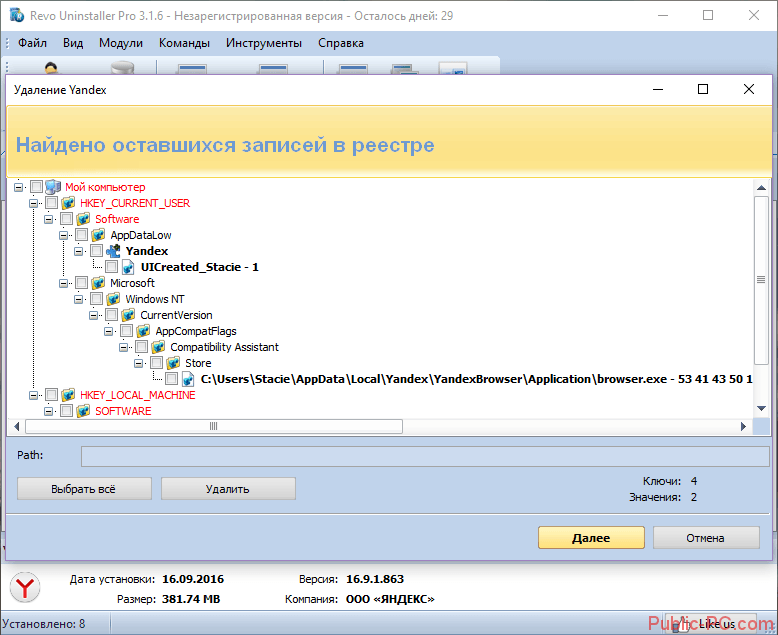Click the UICreated_Stacie value icon
The width and height of the screenshot is (778, 635).
[x=128, y=267]
